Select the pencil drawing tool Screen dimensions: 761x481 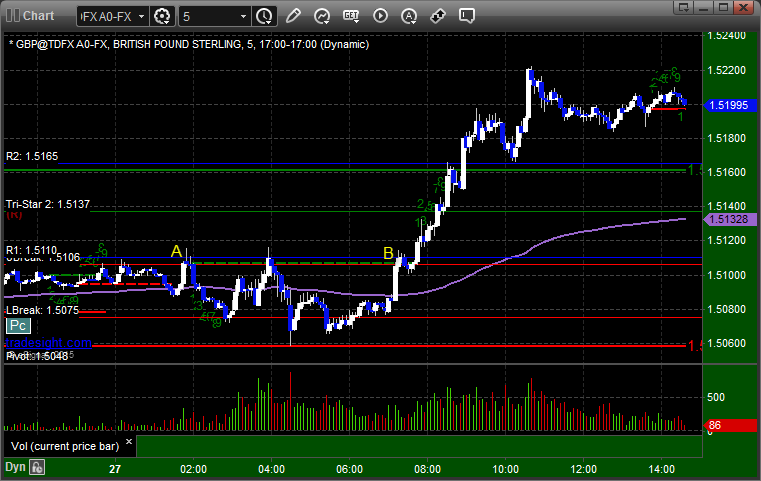293,16
